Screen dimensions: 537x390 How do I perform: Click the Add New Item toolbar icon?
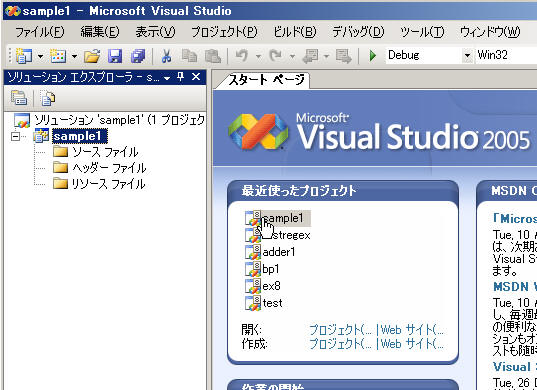(58, 55)
